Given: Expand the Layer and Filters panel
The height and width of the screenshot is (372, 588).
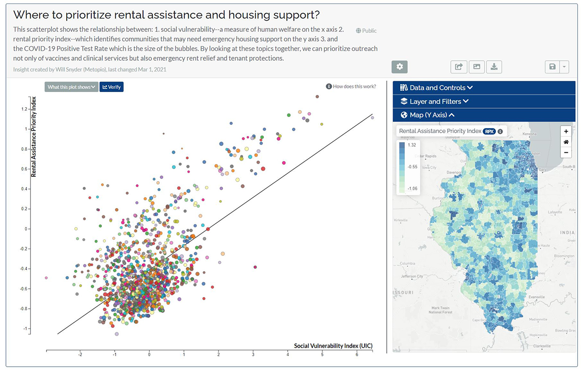Looking at the screenshot, I should coord(434,101).
